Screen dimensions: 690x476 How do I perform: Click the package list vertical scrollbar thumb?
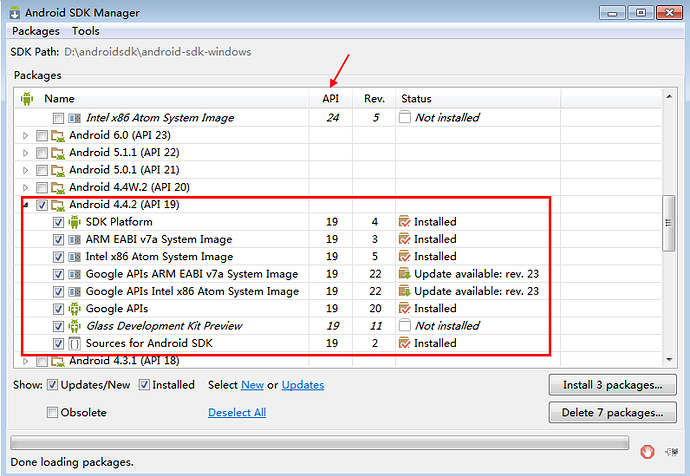coord(668,223)
